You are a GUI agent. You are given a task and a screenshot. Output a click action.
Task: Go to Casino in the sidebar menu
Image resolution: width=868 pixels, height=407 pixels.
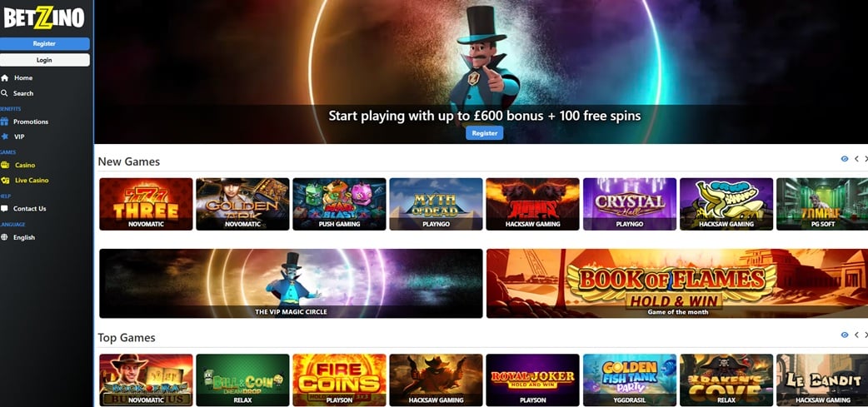click(x=25, y=166)
